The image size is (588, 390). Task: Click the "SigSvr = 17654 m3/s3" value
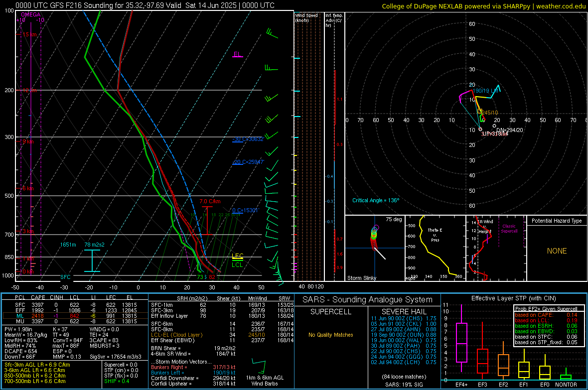[116, 357]
